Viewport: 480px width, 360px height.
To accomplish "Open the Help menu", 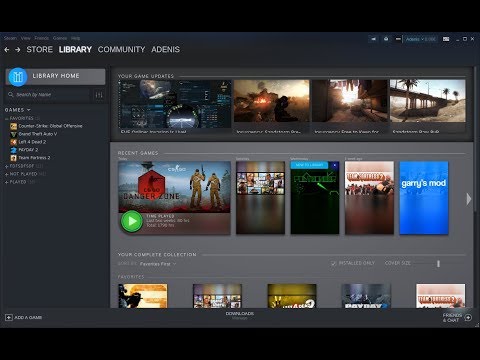I will point(75,38).
